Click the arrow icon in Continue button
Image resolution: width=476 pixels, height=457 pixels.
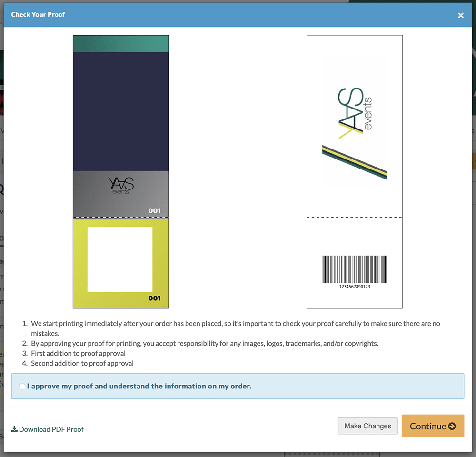click(452, 426)
